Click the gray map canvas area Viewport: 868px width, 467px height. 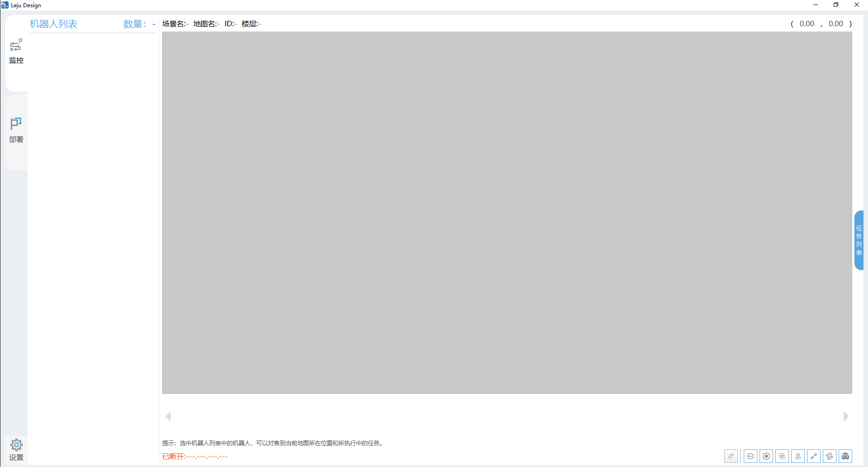click(507, 212)
